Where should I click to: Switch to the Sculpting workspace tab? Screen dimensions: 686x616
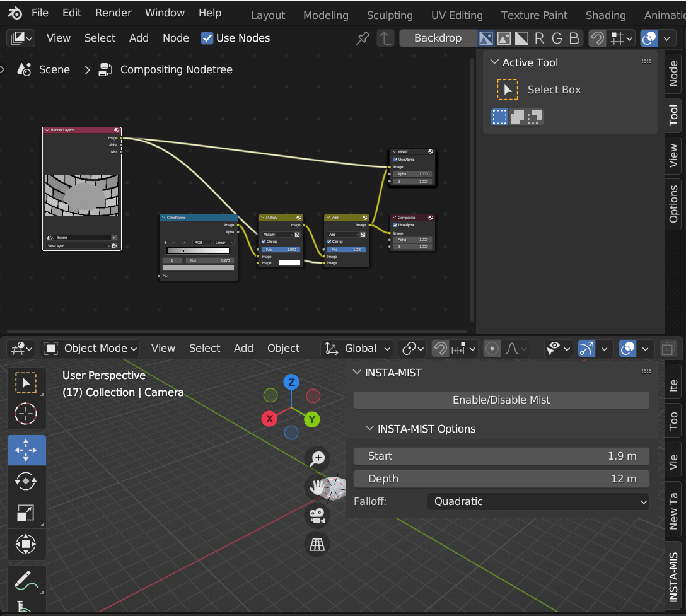(390, 15)
